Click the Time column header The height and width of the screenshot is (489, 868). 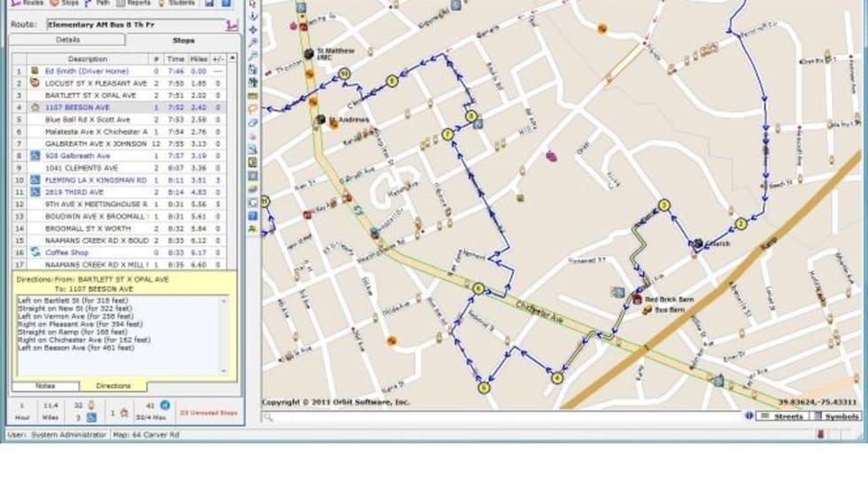(x=174, y=59)
